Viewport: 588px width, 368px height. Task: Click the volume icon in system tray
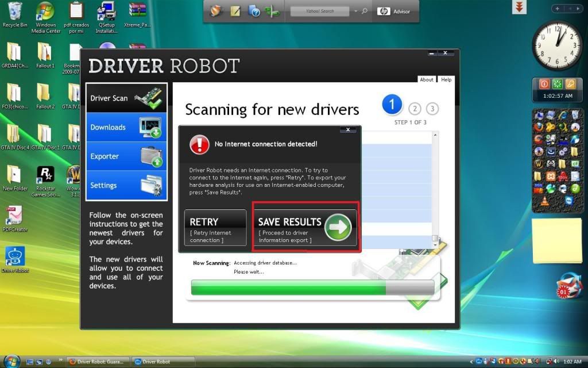point(556,362)
